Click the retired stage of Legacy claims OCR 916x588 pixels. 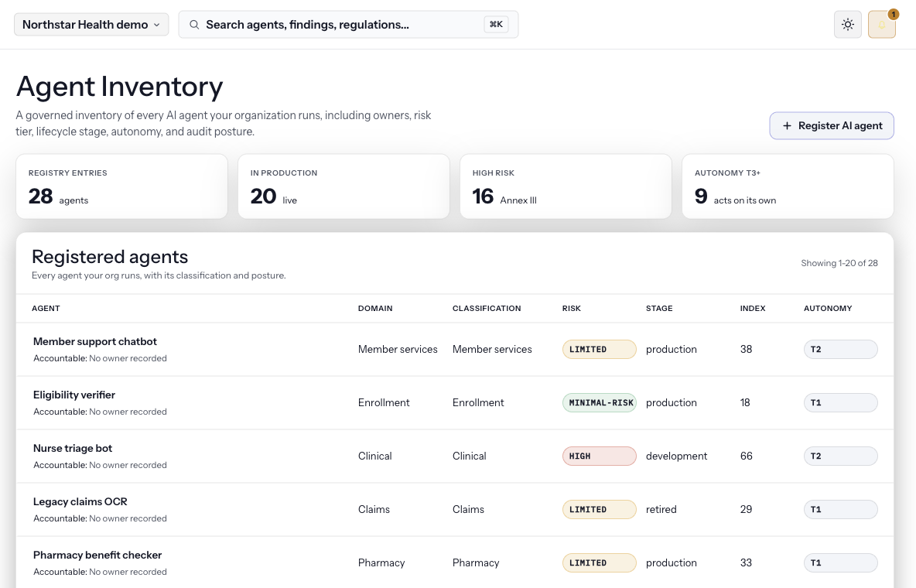click(661, 510)
